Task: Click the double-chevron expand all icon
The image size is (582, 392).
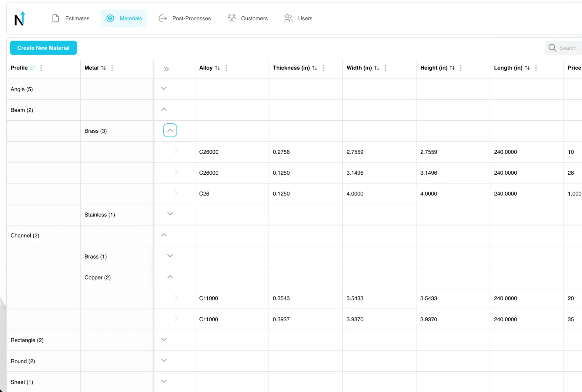Action: pyautogui.click(x=166, y=69)
